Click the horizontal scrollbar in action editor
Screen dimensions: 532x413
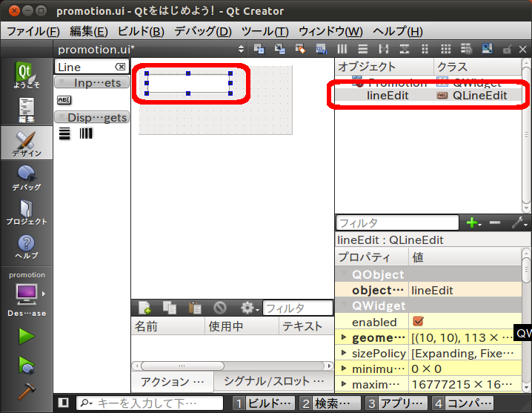230,366
